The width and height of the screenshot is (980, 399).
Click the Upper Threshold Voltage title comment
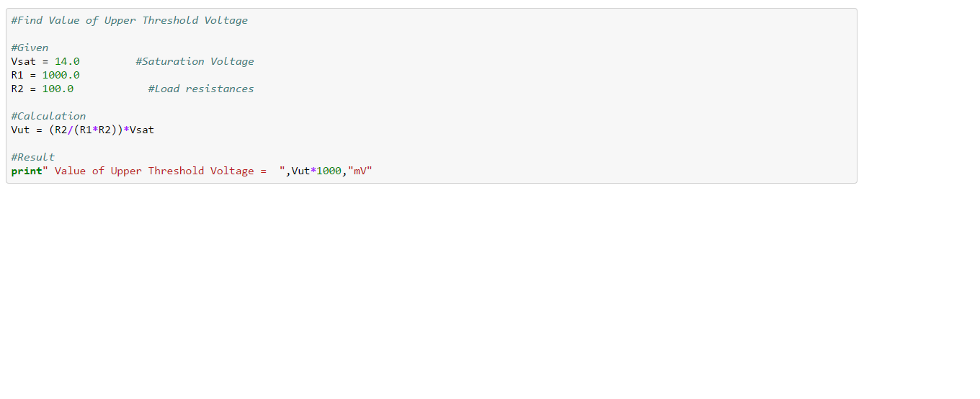(x=130, y=20)
